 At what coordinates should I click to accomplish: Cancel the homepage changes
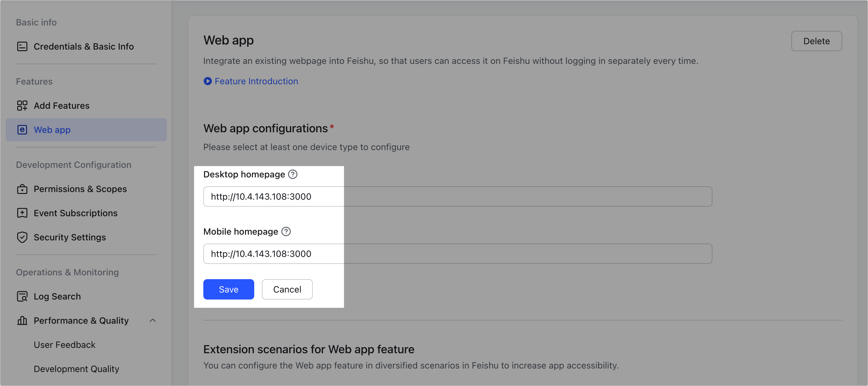(287, 289)
